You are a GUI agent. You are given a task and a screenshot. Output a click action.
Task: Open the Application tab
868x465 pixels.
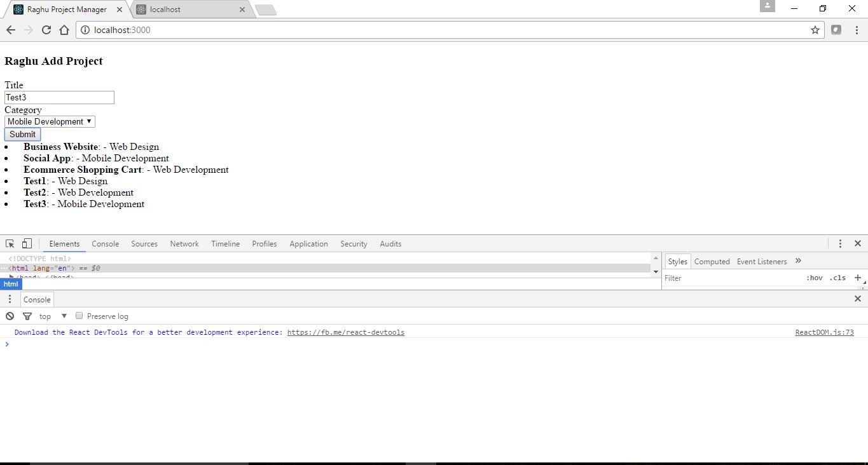click(x=308, y=243)
